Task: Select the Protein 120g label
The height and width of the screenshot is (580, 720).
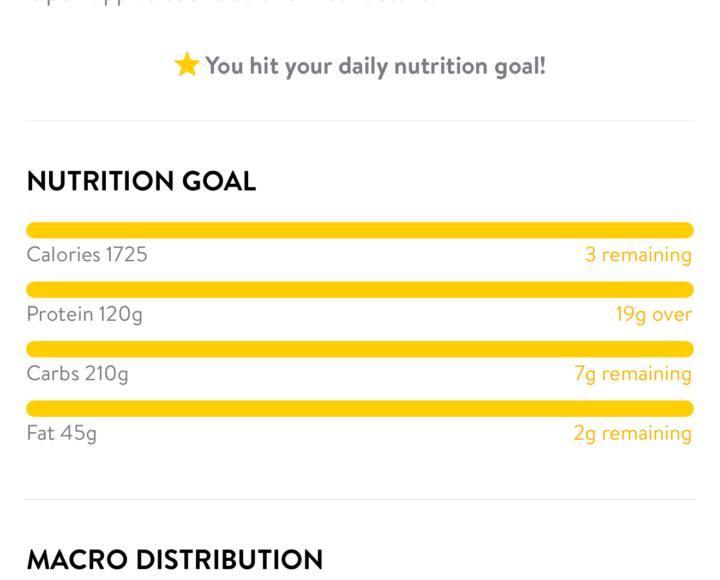Action: pyautogui.click(x=85, y=314)
